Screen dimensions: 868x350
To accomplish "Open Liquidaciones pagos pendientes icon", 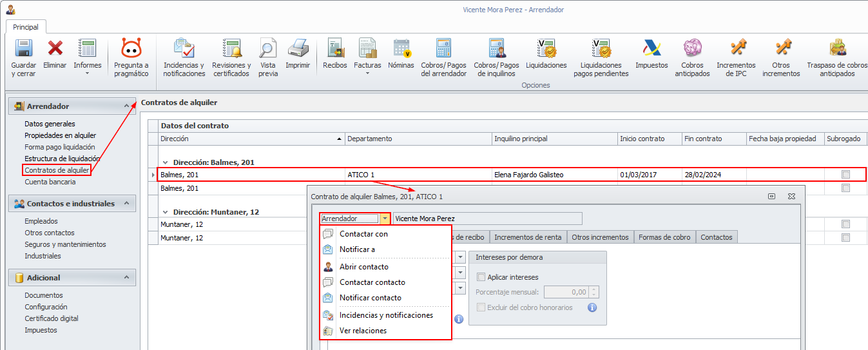I will 601,48.
